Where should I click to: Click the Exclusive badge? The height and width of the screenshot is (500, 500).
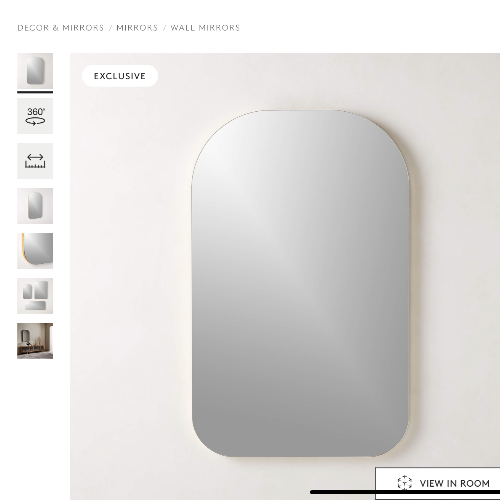(120, 76)
